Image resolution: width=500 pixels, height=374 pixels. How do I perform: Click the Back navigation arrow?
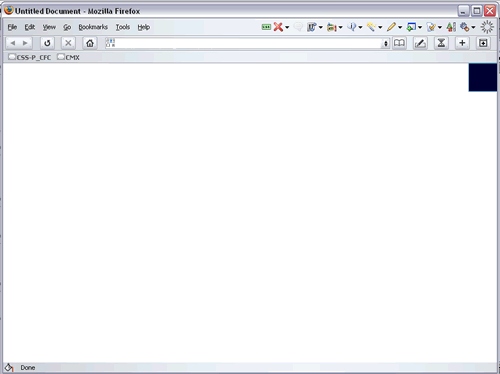[13, 43]
